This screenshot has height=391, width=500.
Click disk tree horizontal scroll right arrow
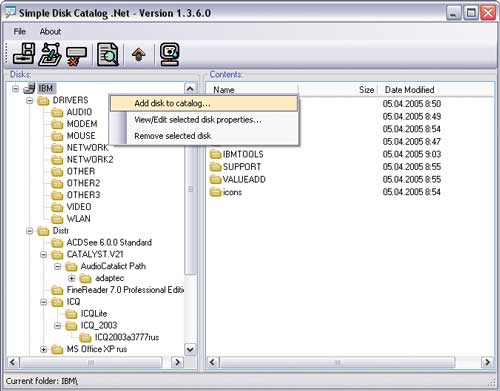click(x=177, y=362)
